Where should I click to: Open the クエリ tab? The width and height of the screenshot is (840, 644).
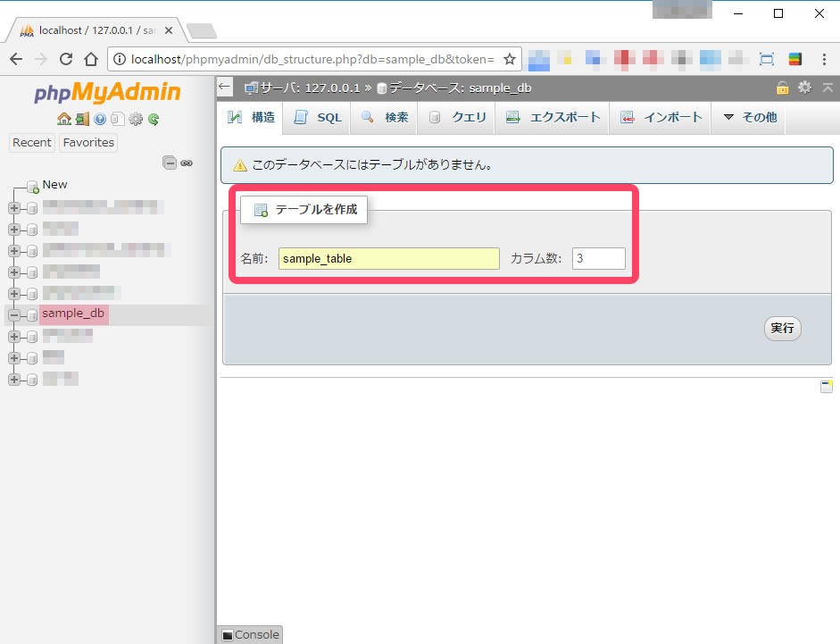tap(457, 117)
